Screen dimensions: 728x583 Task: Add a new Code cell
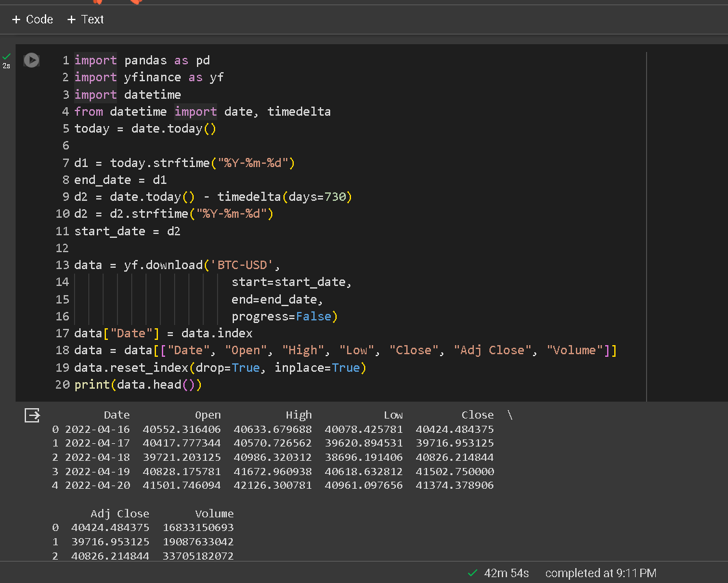click(x=32, y=19)
